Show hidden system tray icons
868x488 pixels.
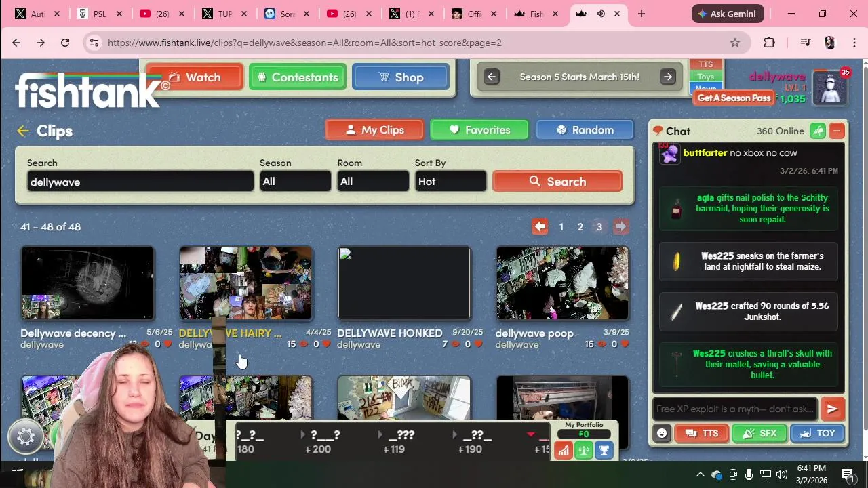(700, 474)
